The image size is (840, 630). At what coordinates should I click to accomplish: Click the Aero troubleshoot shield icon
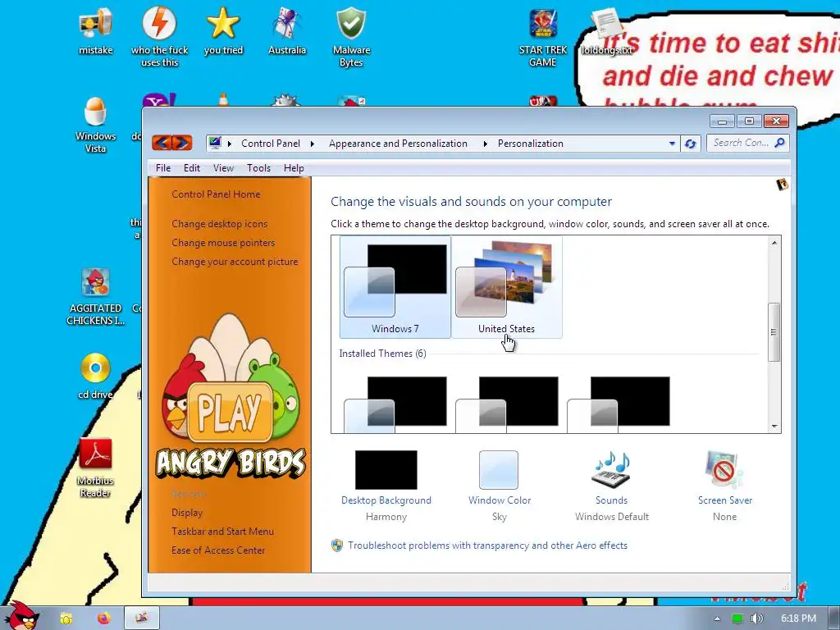pos(337,546)
